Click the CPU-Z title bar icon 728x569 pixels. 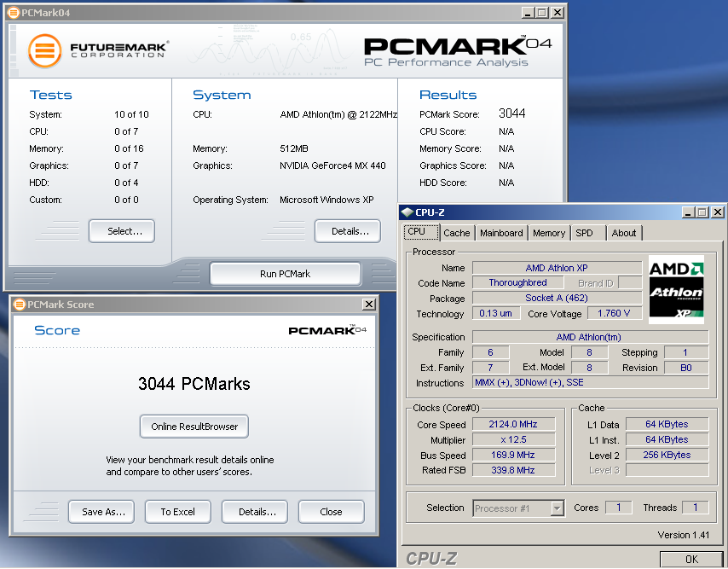[407, 212]
